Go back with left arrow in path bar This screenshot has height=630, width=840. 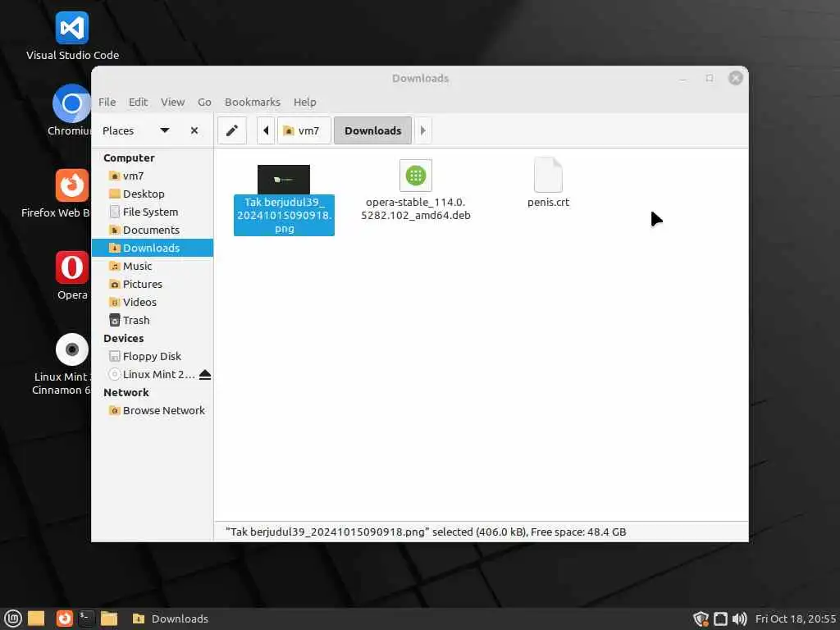point(266,130)
